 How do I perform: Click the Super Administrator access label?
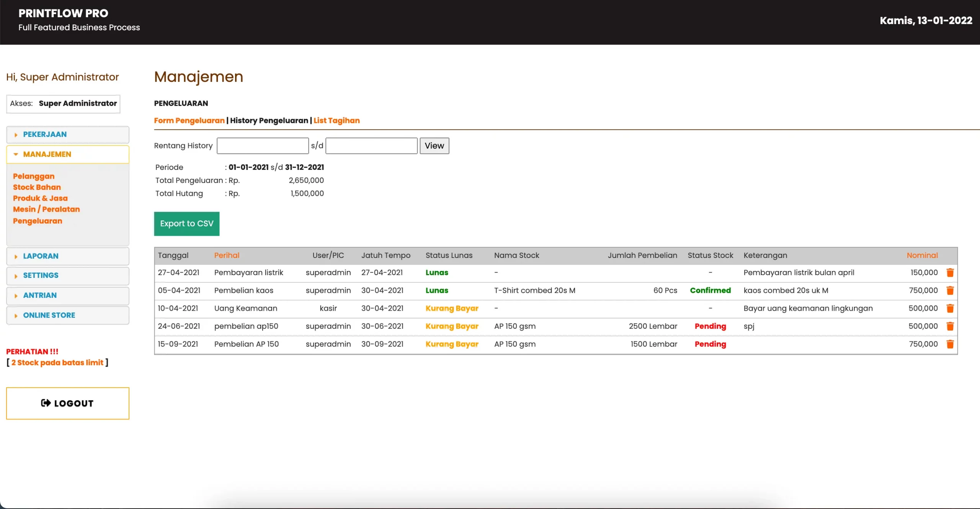click(x=78, y=103)
